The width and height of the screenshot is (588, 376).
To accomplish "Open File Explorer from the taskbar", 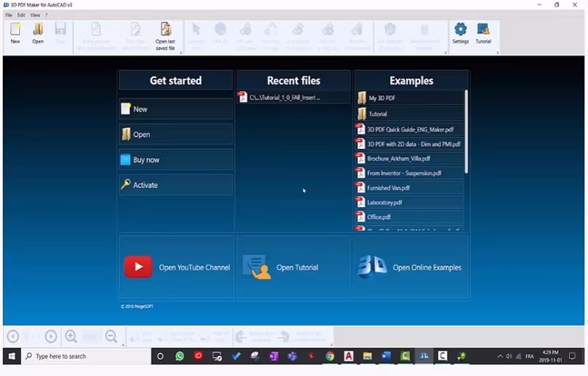I will coord(367,356).
